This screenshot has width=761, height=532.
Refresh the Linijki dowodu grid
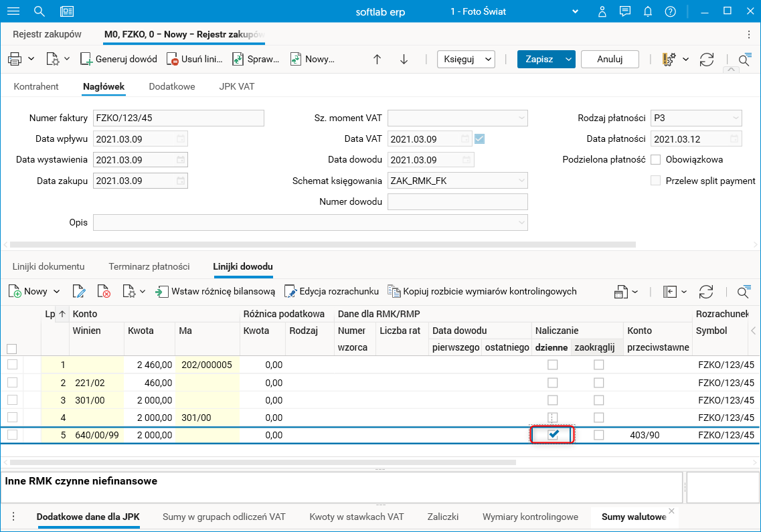pyautogui.click(x=705, y=292)
